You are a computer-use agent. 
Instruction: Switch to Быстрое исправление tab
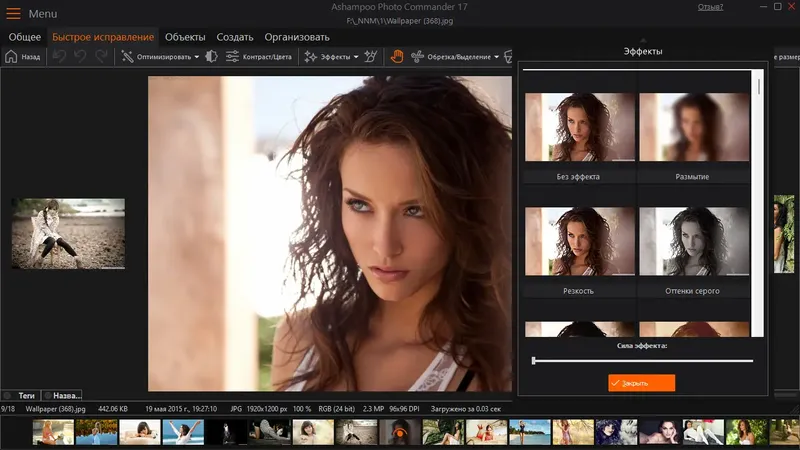tap(103, 37)
